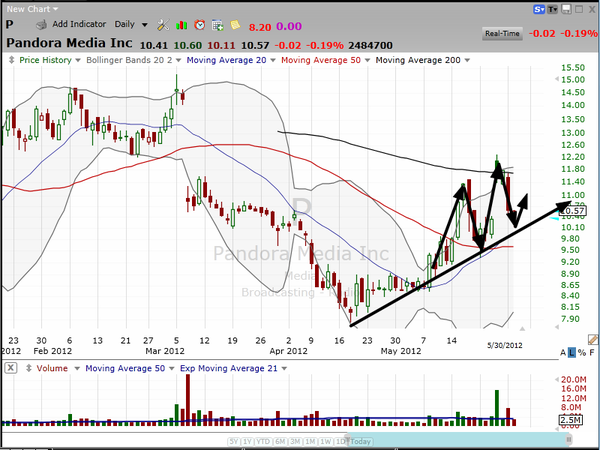Click the Pandora Media Inc company name
The height and width of the screenshot is (450, 600).
(69, 43)
